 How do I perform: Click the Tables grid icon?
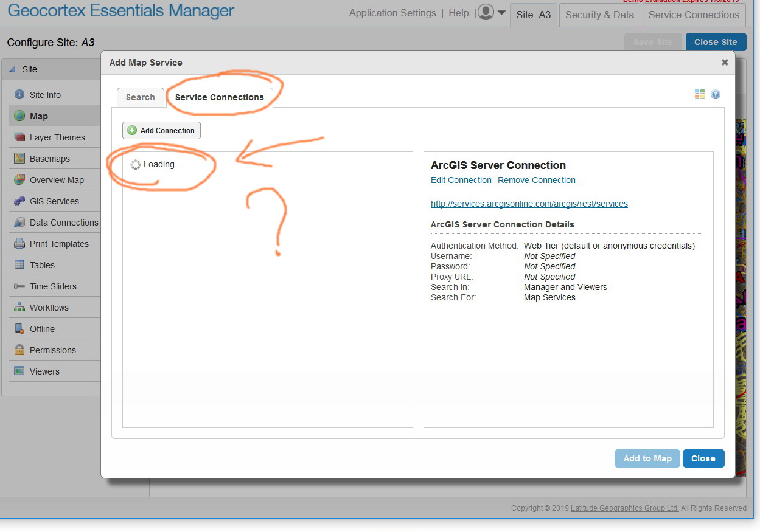coord(19,265)
